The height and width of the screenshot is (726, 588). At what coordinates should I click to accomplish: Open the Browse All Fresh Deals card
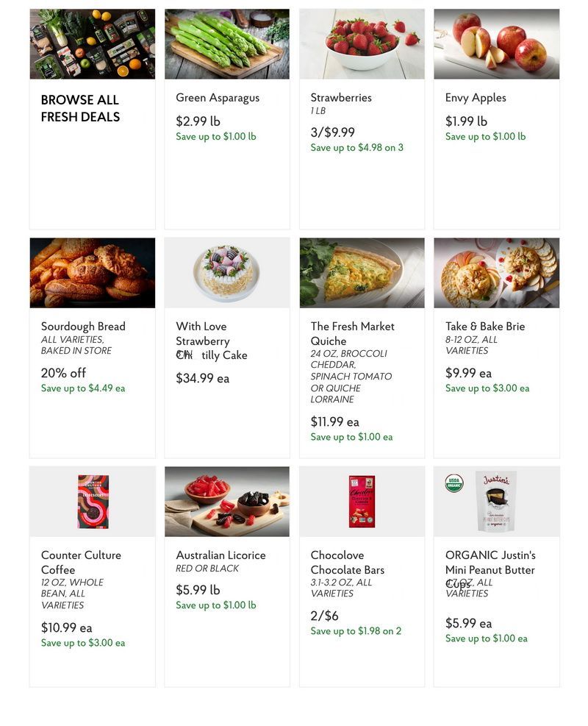click(x=92, y=118)
